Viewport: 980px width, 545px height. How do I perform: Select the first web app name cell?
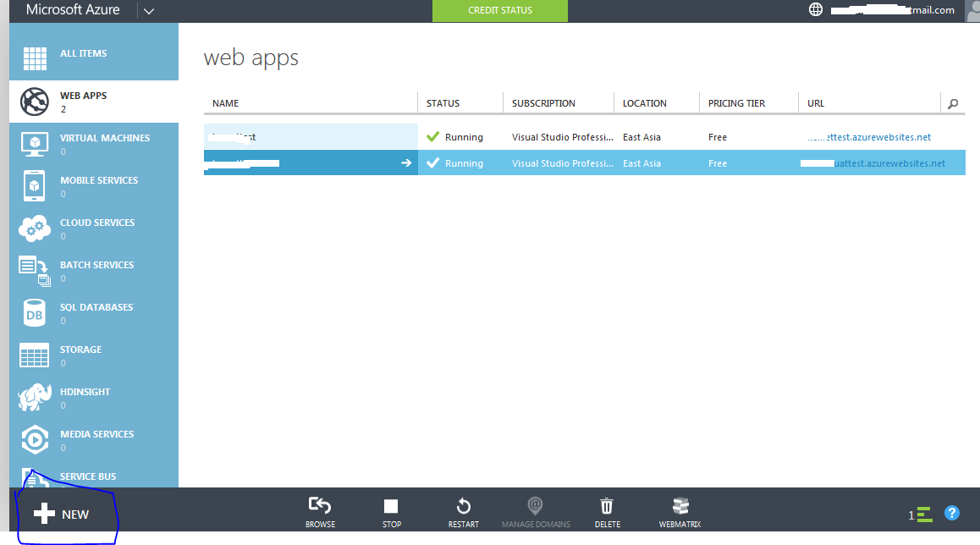pyautogui.click(x=311, y=137)
